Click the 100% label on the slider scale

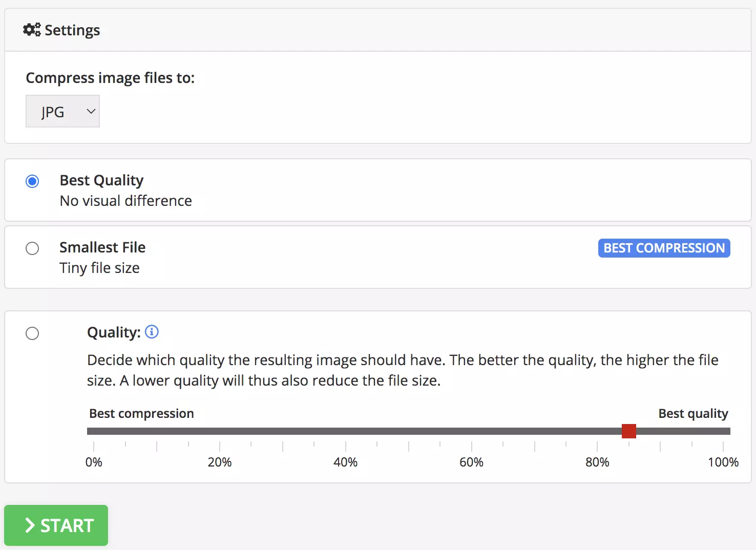pyautogui.click(x=723, y=462)
